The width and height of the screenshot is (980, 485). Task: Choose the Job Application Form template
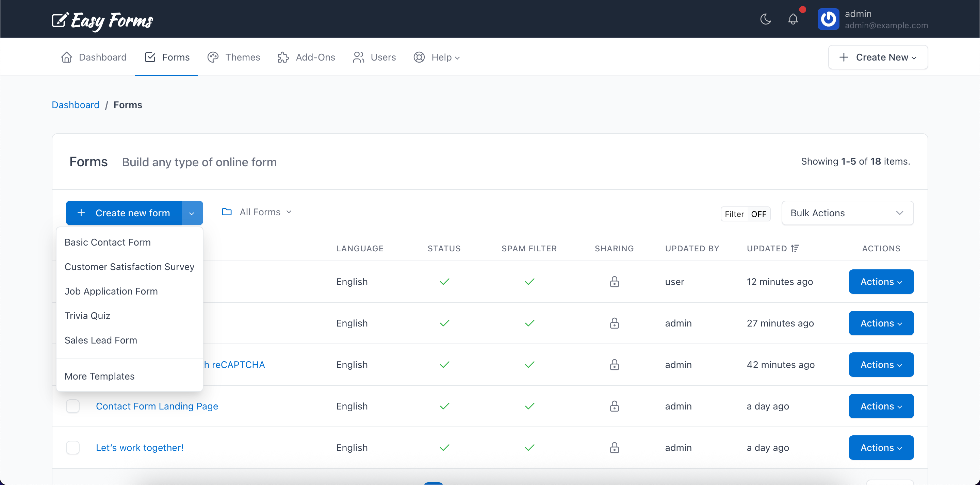111,291
